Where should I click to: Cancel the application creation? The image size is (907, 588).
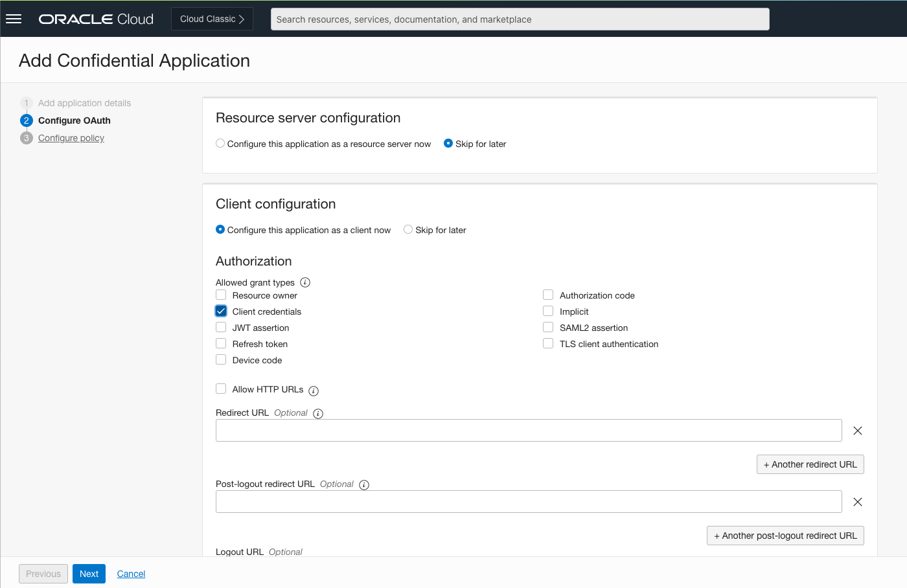[130, 574]
